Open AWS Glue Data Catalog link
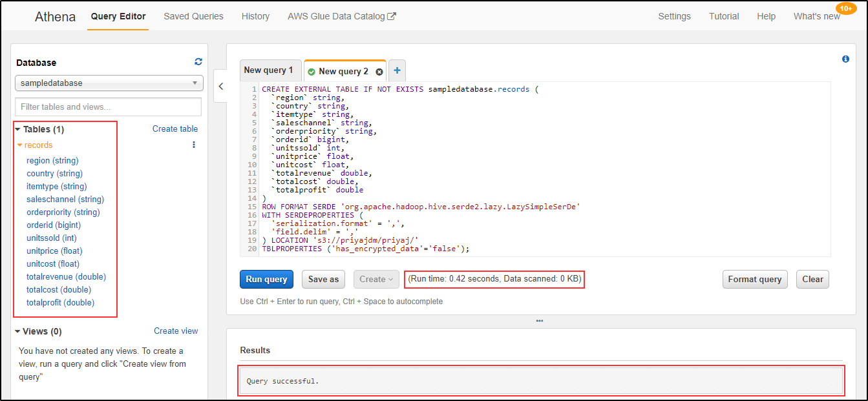 [x=342, y=16]
